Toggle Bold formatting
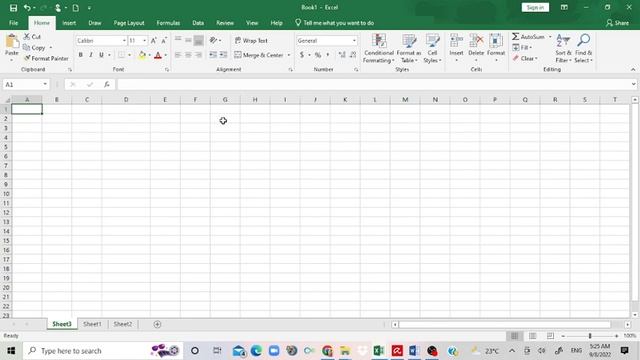The image size is (640, 360). click(80, 55)
